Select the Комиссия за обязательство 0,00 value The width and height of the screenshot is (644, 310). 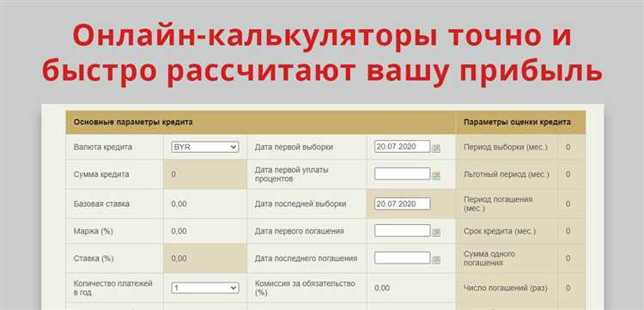(382, 289)
